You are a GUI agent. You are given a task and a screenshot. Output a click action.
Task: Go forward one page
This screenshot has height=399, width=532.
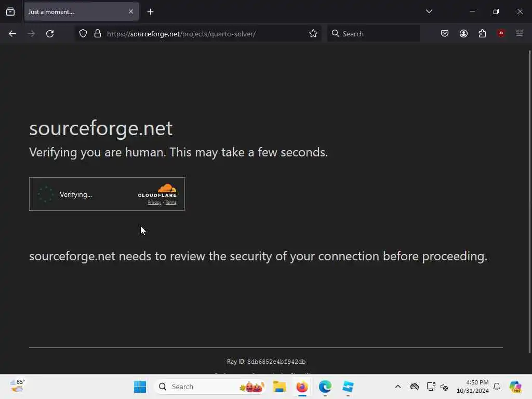tap(31, 34)
